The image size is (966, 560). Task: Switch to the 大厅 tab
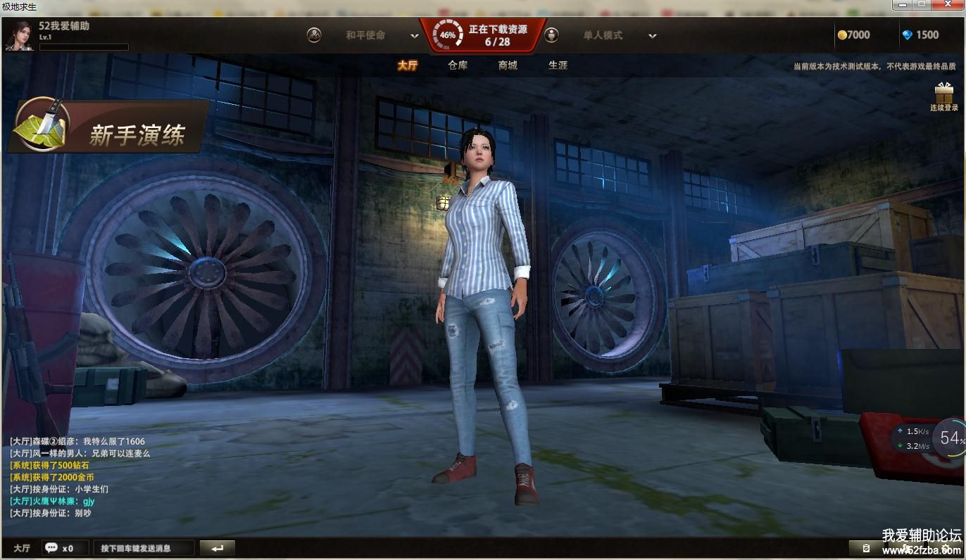407,65
